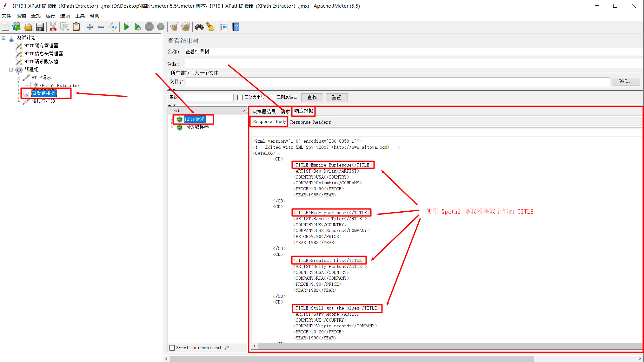The height and width of the screenshot is (362, 644).
Task: Click the Paste clipboard icon
Action: point(76,27)
